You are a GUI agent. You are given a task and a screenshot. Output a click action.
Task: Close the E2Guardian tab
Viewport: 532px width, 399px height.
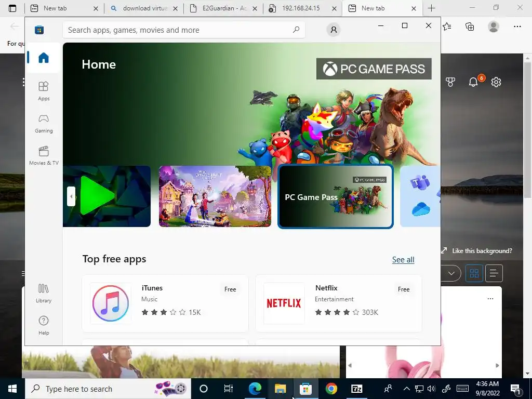[255, 8]
